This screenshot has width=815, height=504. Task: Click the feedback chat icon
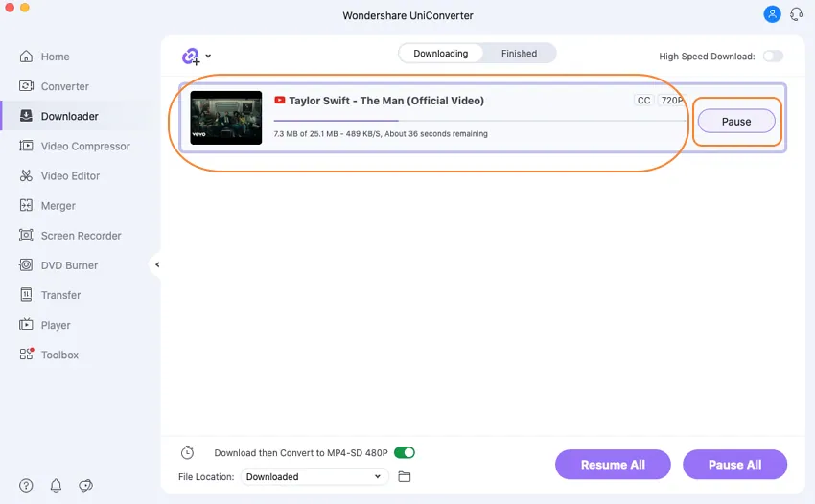pos(85,485)
